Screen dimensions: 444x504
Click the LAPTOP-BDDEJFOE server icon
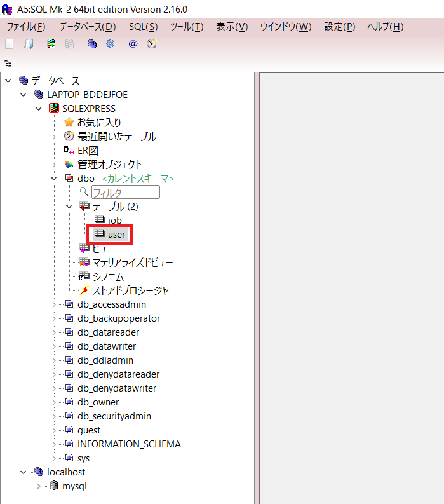tap(39, 94)
